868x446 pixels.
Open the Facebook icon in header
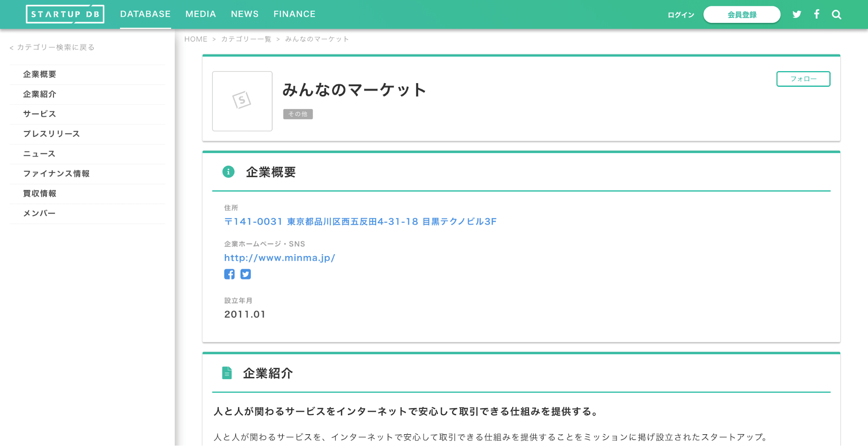coord(817,14)
